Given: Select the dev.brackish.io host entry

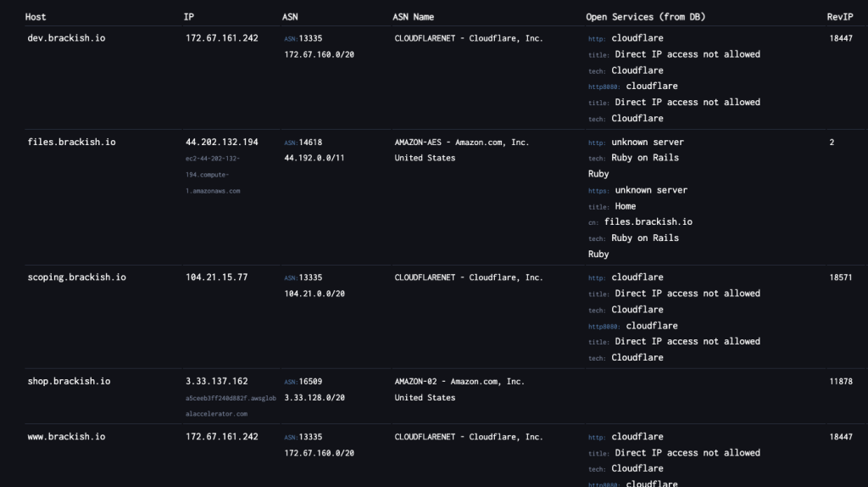Looking at the screenshot, I should coord(66,38).
